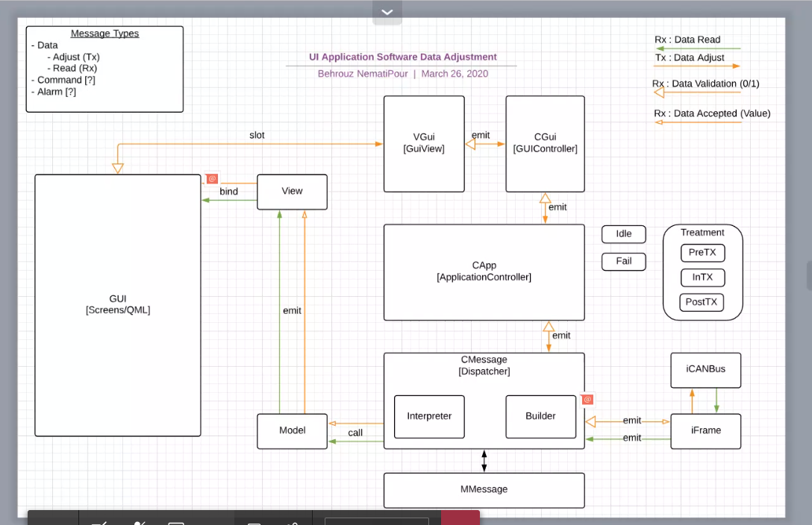Open the comment marker next to Builder
The width and height of the screenshot is (812, 525).
[587, 400]
